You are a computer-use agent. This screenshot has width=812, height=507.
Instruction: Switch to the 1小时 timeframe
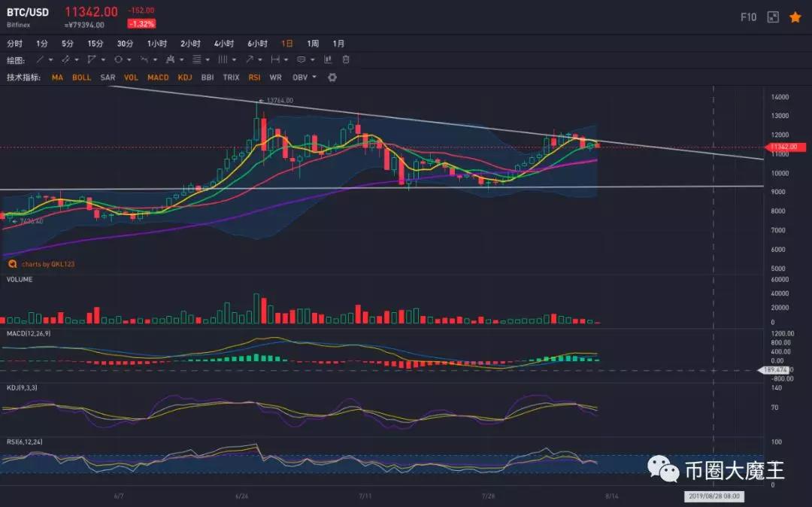pyautogui.click(x=157, y=44)
